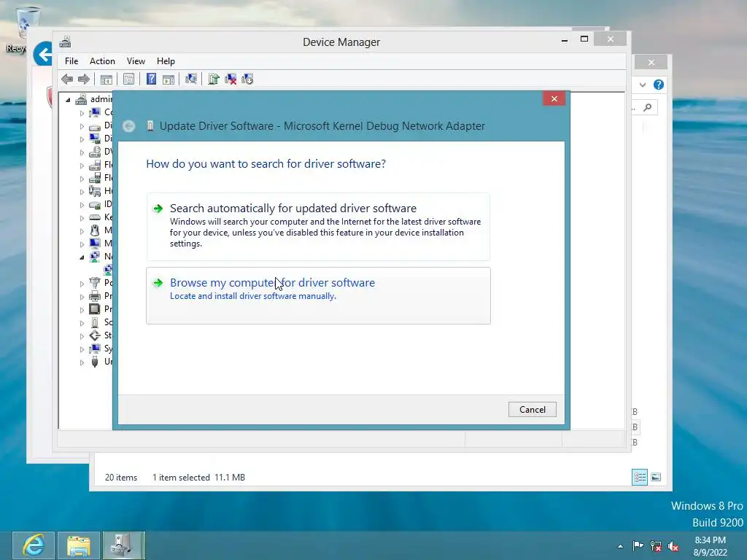
Task: Open the View menu
Action: tap(136, 61)
